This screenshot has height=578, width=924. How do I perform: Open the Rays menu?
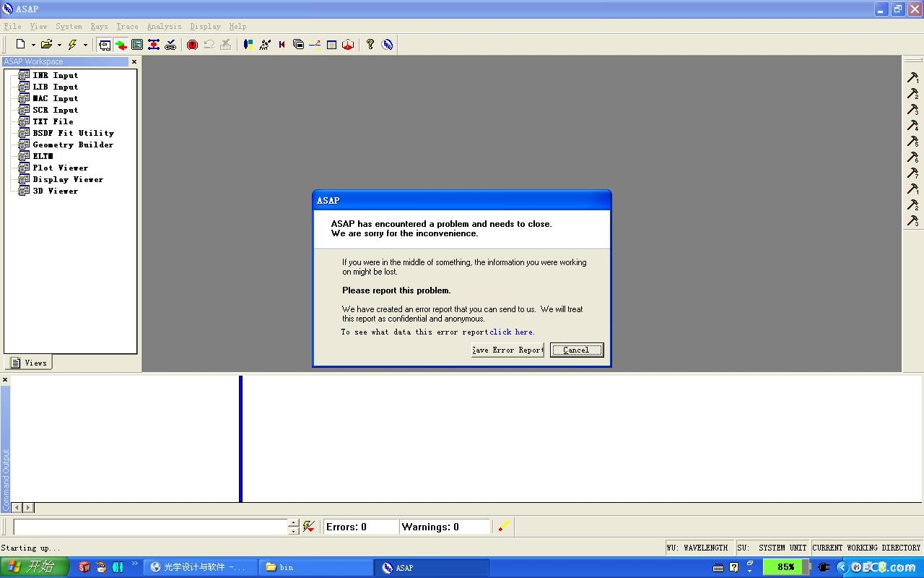99,27
